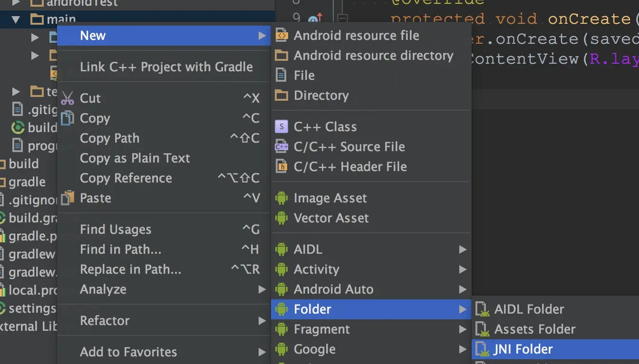The image size is (639, 364).
Task: Click the Paste clipboard icon
Action: pyautogui.click(x=68, y=198)
